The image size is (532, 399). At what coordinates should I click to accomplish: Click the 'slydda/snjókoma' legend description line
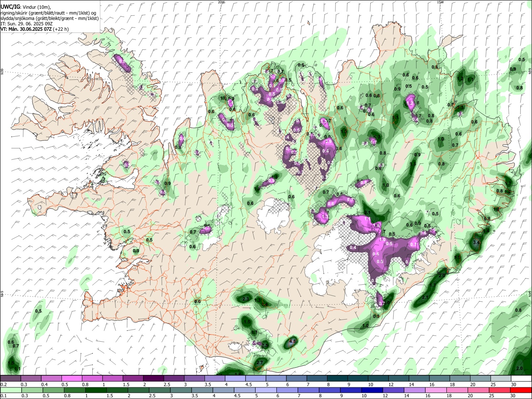(49, 18)
